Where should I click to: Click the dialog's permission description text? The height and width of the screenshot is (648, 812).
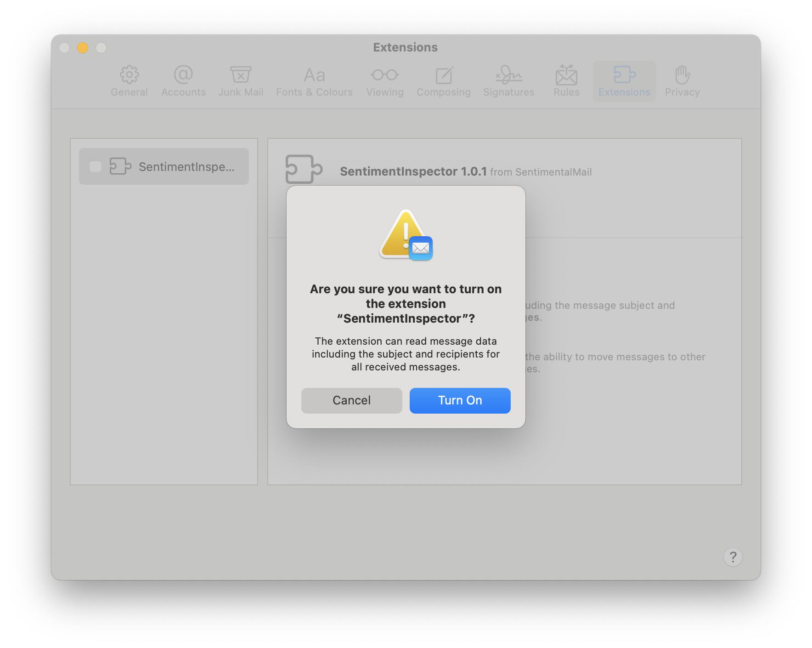tap(406, 354)
